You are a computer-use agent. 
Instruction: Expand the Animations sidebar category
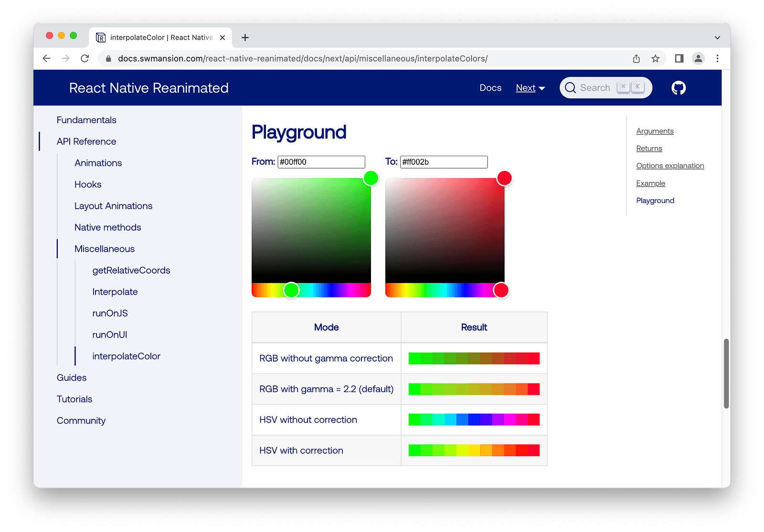[x=98, y=163]
